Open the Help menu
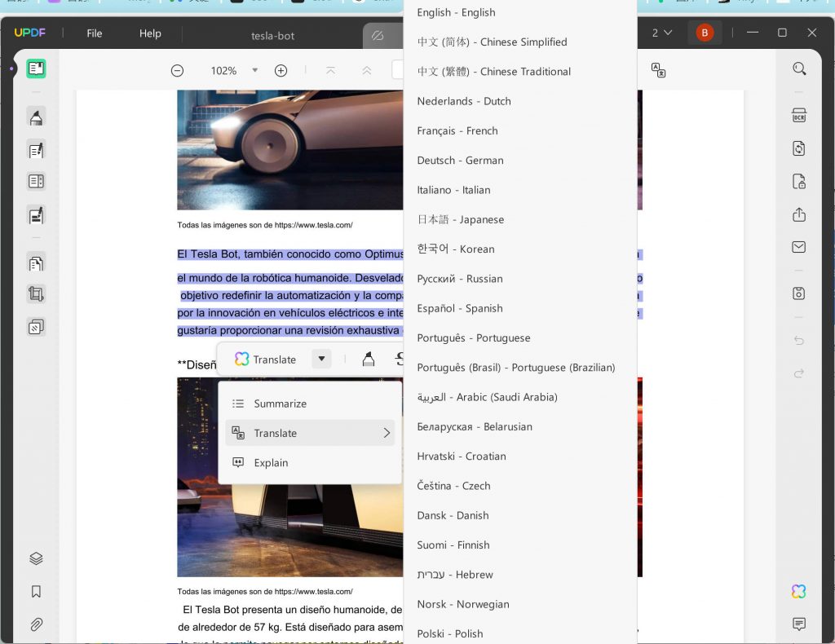 coord(150,33)
